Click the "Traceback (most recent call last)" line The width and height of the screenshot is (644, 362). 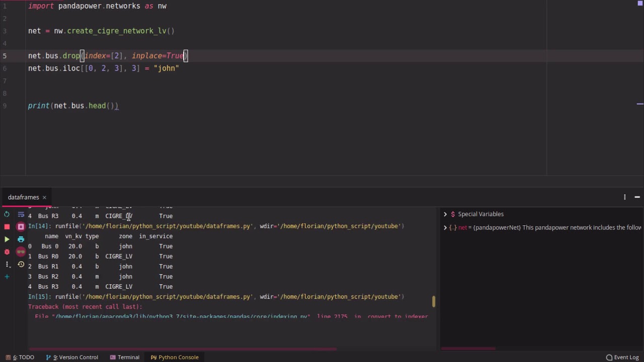coord(85,307)
